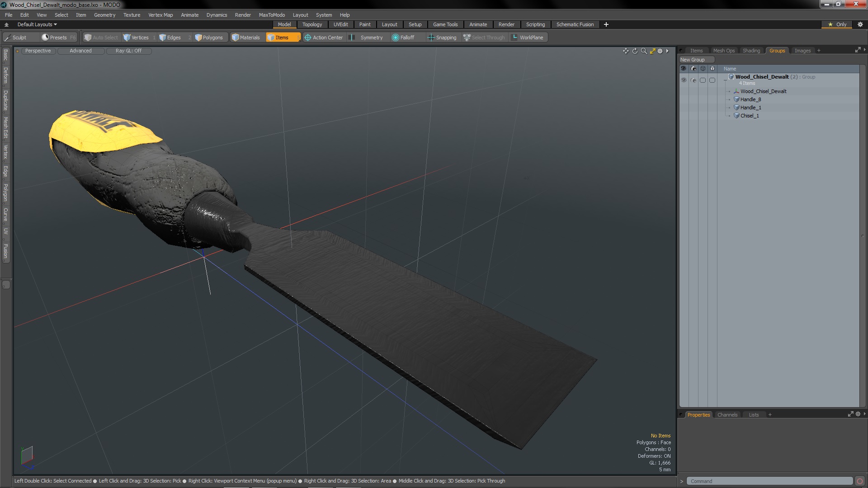Toggle the Only star button
The width and height of the screenshot is (868, 488).
click(x=837, y=24)
